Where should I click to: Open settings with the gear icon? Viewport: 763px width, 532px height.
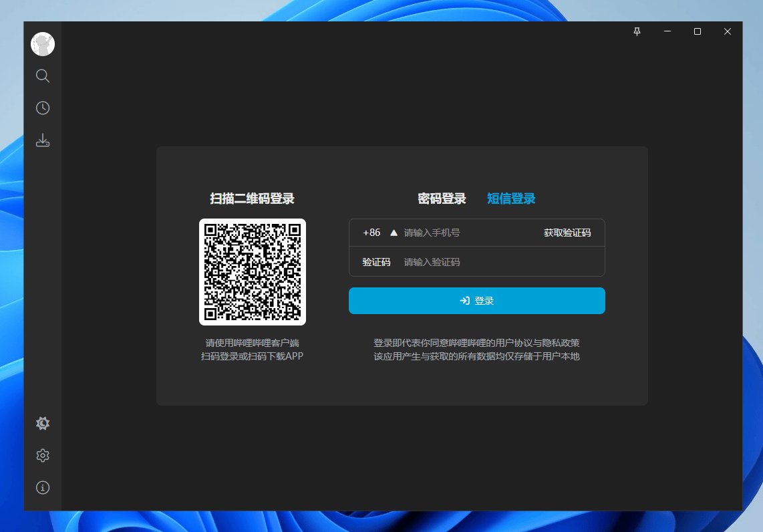(x=43, y=455)
